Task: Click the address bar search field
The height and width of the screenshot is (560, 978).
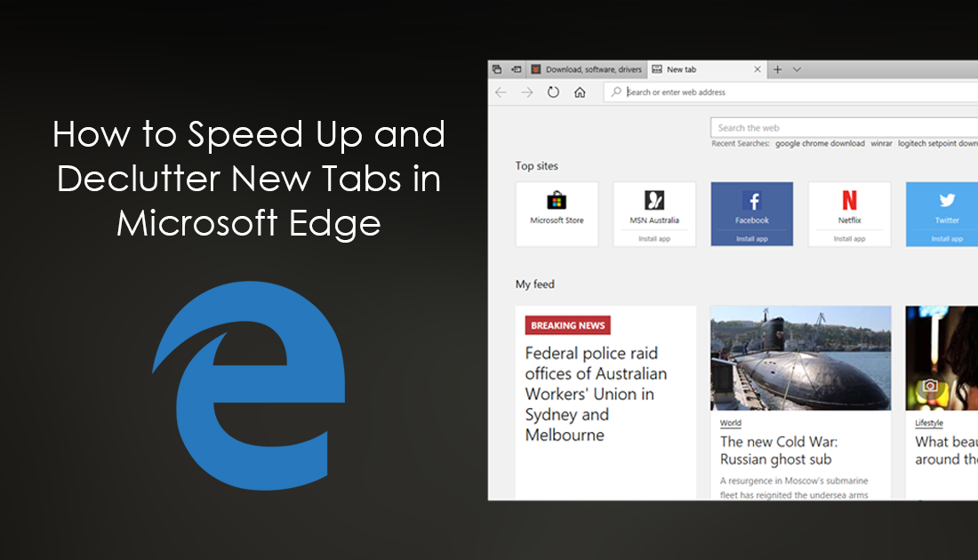Action: coord(790,92)
